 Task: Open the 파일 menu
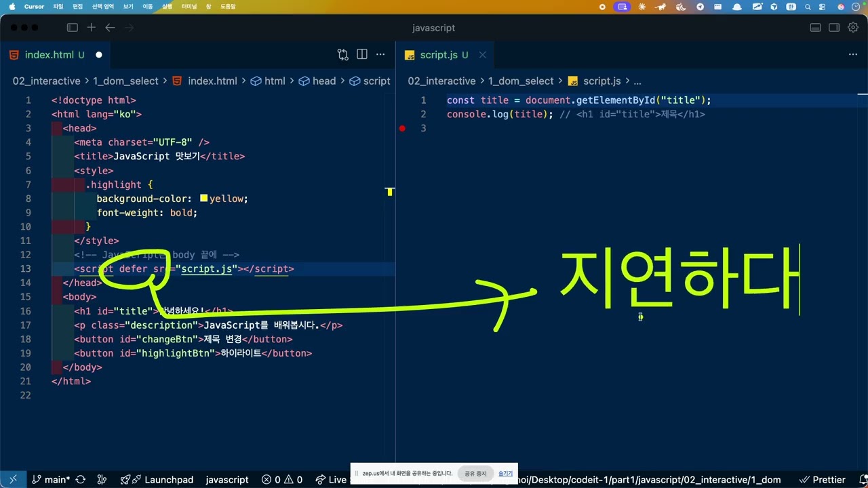(58, 6)
